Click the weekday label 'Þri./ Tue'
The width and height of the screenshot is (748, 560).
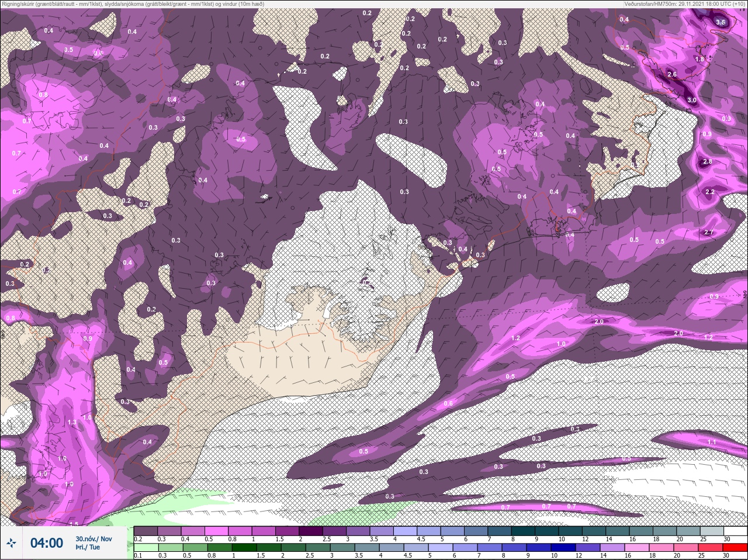pos(88,547)
